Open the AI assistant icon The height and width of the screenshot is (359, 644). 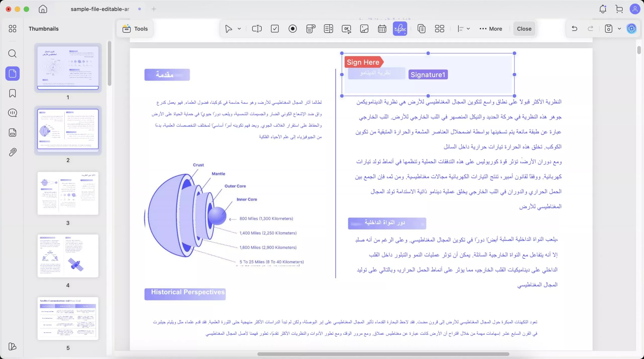point(632,29)
